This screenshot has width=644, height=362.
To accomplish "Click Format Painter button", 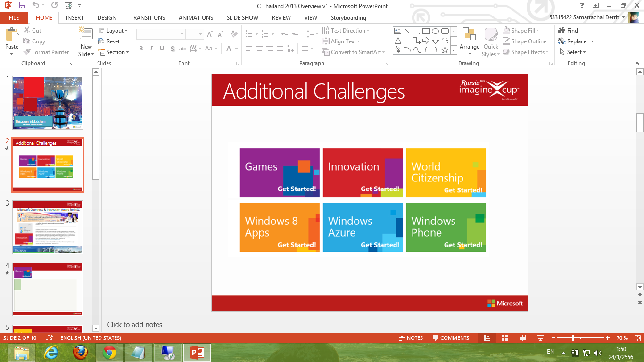I will coord(46,52).
